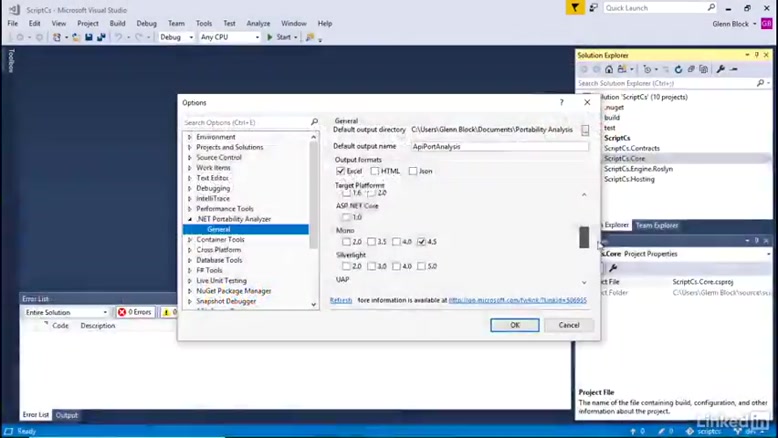778x438 pixels.
Task: Uncheck the Excel output format
Action: [x=341, y=171]
